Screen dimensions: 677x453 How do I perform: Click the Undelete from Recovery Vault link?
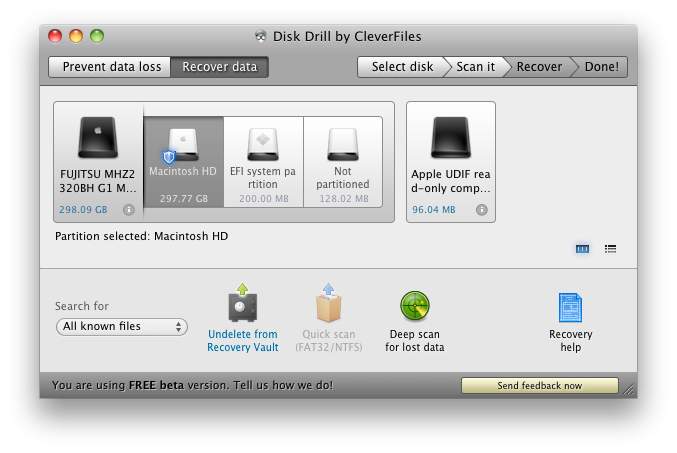coord(243,341)
